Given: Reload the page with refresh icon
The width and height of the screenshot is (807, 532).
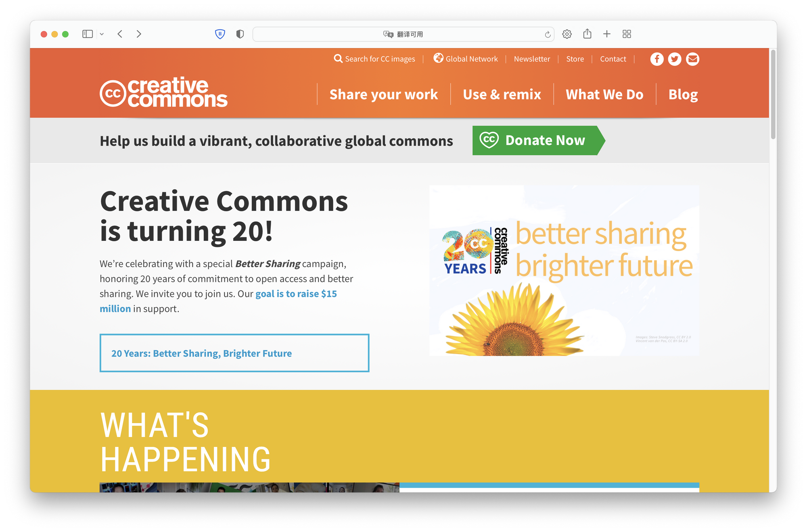Looking at the screenshot, I should [548, 34].
